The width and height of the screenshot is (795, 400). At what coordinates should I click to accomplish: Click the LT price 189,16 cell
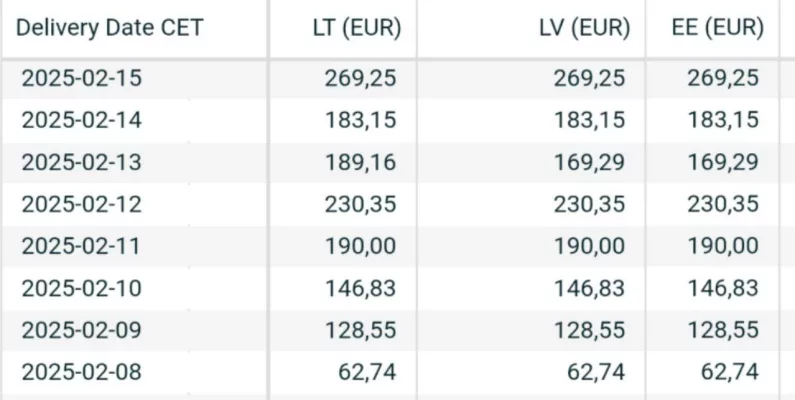[x=360, y=163]
